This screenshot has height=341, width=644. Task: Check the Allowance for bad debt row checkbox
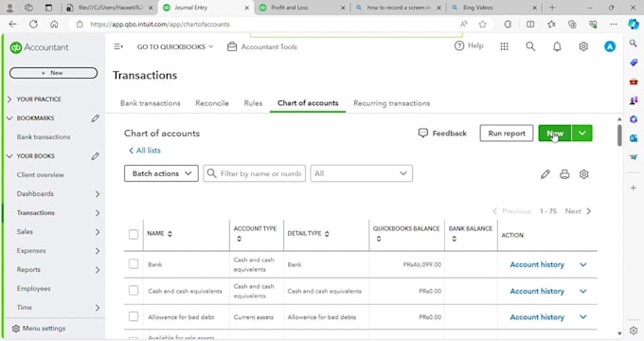(134, 316)
